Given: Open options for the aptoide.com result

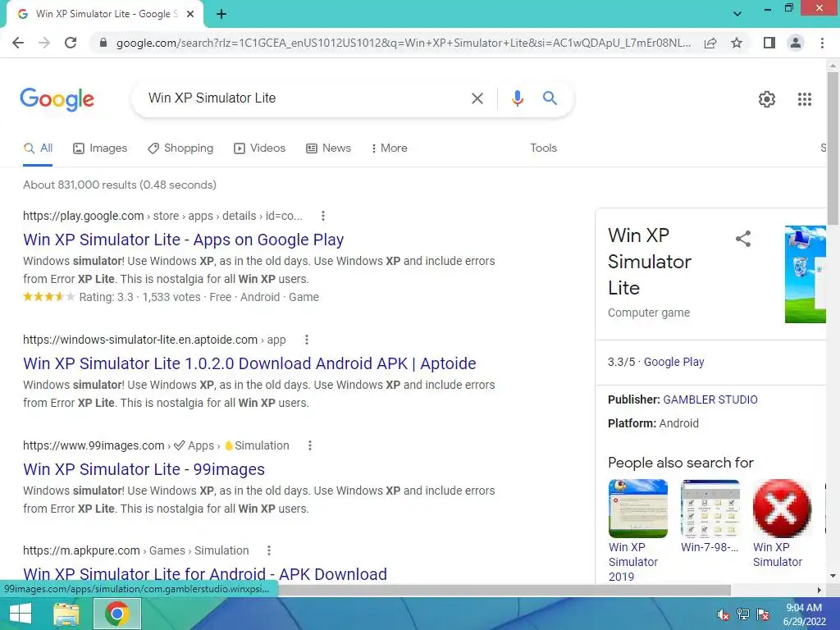Looking at the screenshot, I should click(307, 340).
